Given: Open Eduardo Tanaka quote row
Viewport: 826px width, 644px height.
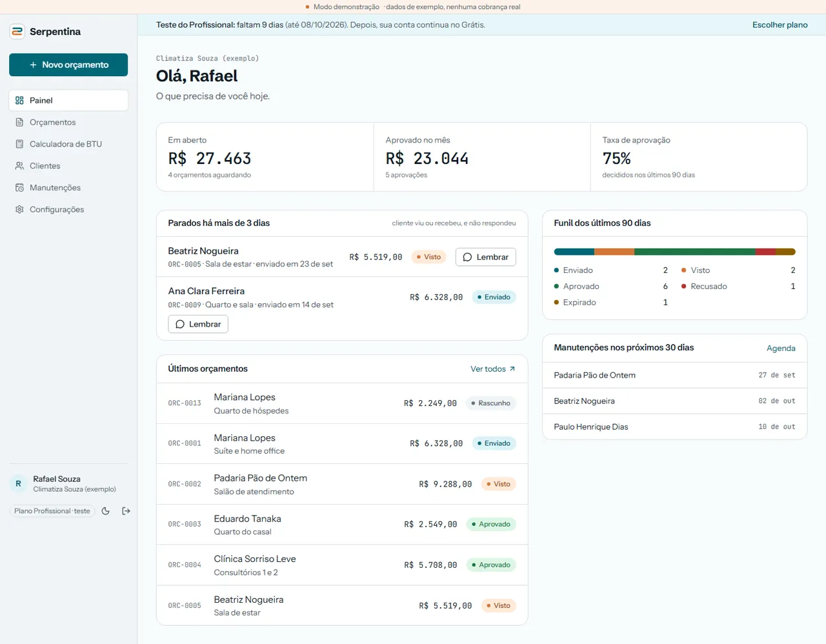Looking at the screenshot, I should click(x=342, y=525).
